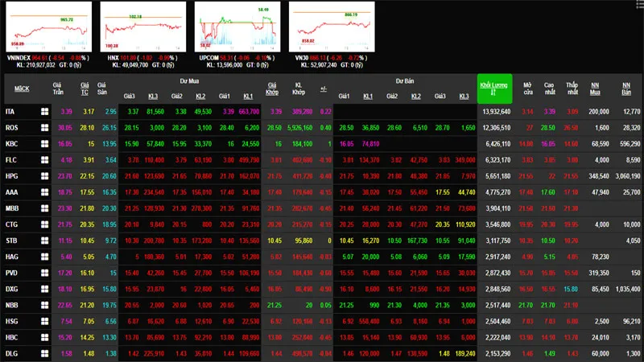Sort by Mã CK column header

point(22,88)
